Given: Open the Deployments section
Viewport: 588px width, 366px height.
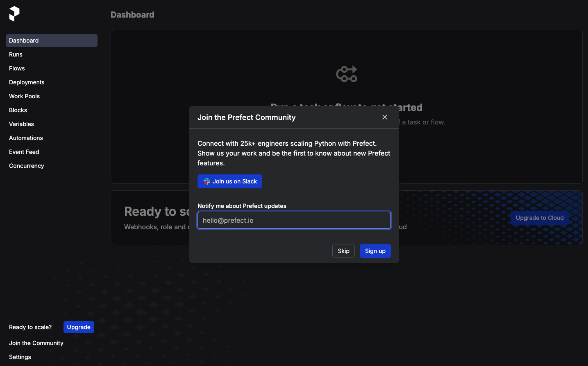Looking at the screenshot, I should click(x=27, y=82).
